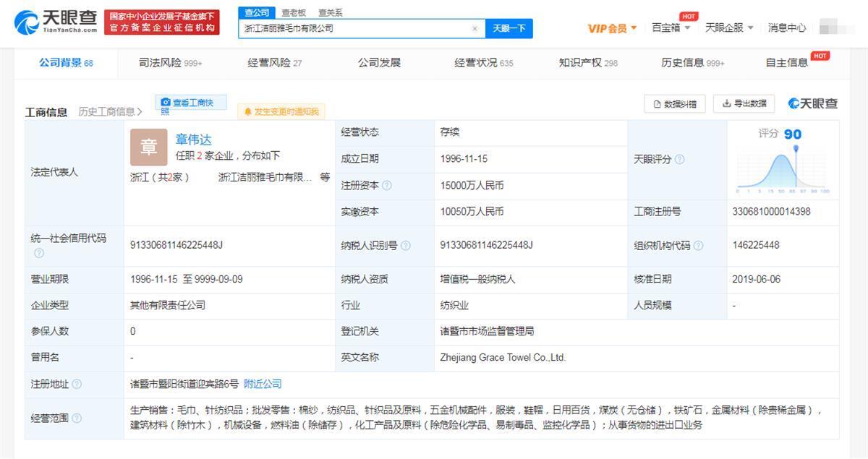The width and height of the screenshot is (868, 459).
Task: Click the 章 avatar icon beside 章伟达
Action: (148, 147)
